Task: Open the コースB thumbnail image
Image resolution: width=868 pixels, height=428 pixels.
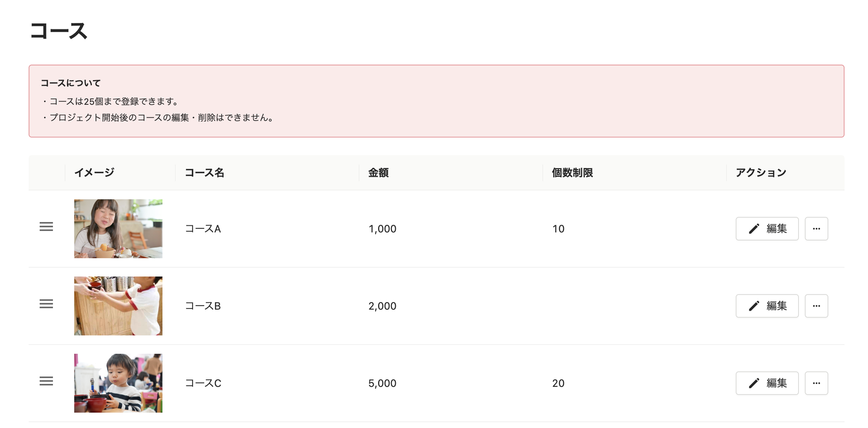Action: [x=118, y=306]
